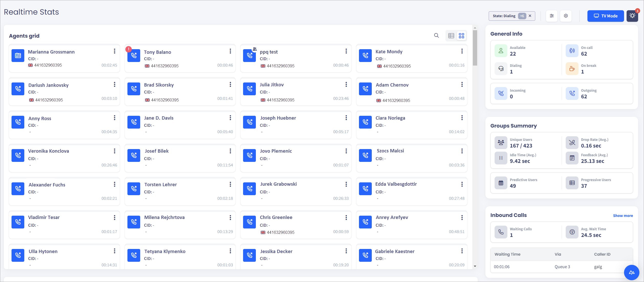The image size is (644, 282).
Task: Click the floating chat widget icon
Action: [631, 273]
